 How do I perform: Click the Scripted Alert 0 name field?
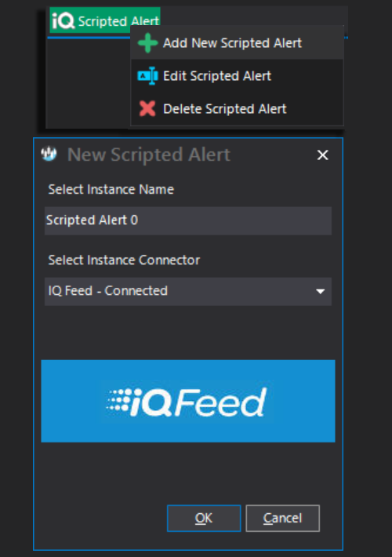188,220
